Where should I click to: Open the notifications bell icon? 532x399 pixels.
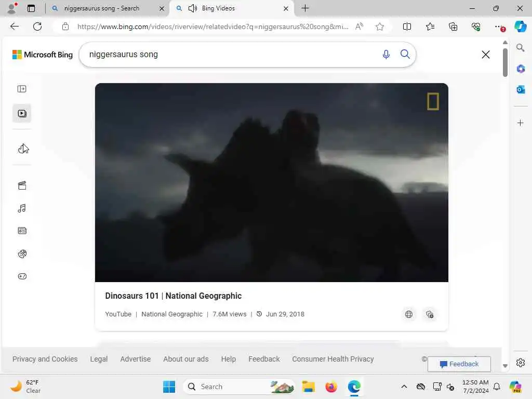pyautogui.click(x=496, y=387)
